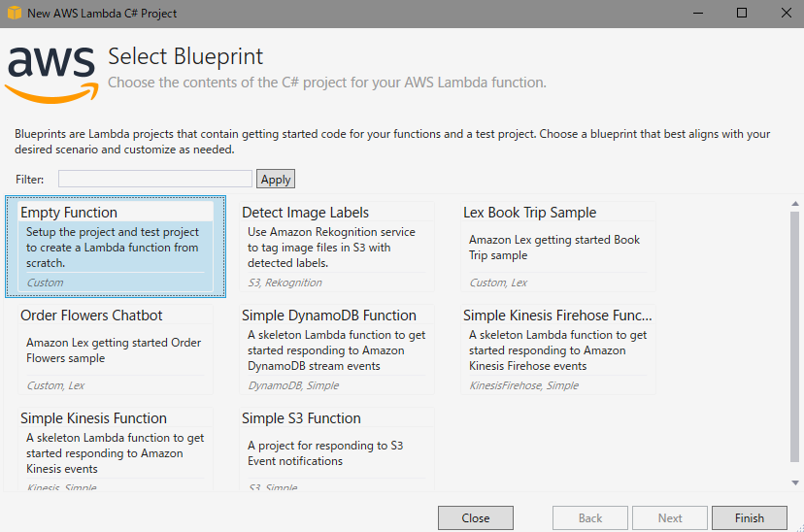The width and height of the screenshot is (804, 532).
Task: Select the Empty Function blueprint
Action: [116, 247]
